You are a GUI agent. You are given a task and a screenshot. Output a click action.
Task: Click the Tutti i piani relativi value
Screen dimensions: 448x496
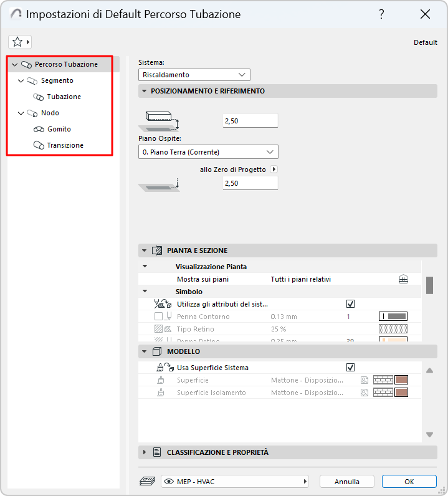(300, 279)
